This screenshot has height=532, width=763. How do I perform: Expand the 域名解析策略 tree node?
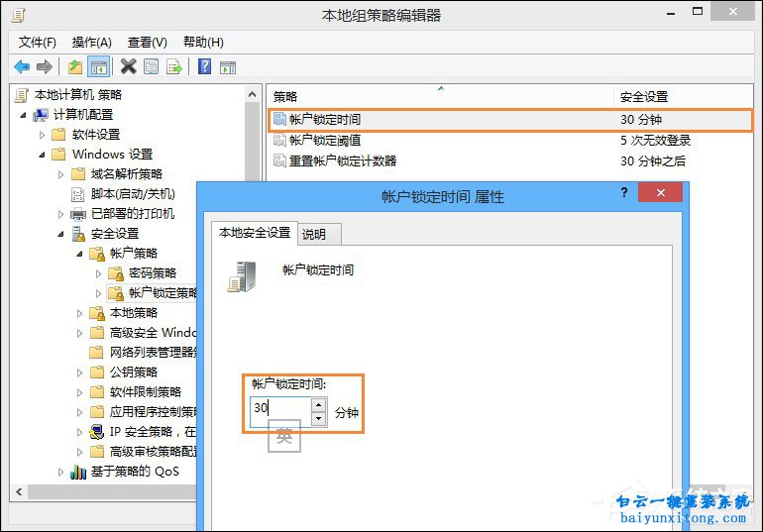click(x=60, y=174)
